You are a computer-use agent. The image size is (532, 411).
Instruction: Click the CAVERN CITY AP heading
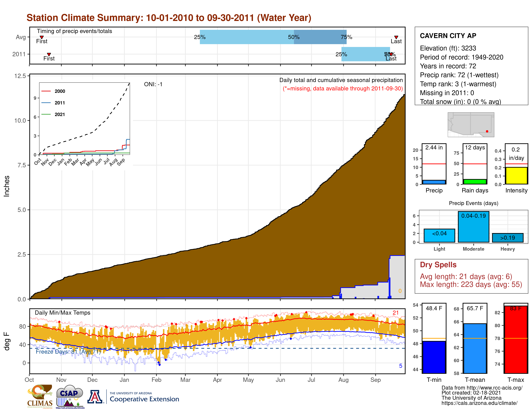coord(448,36)
